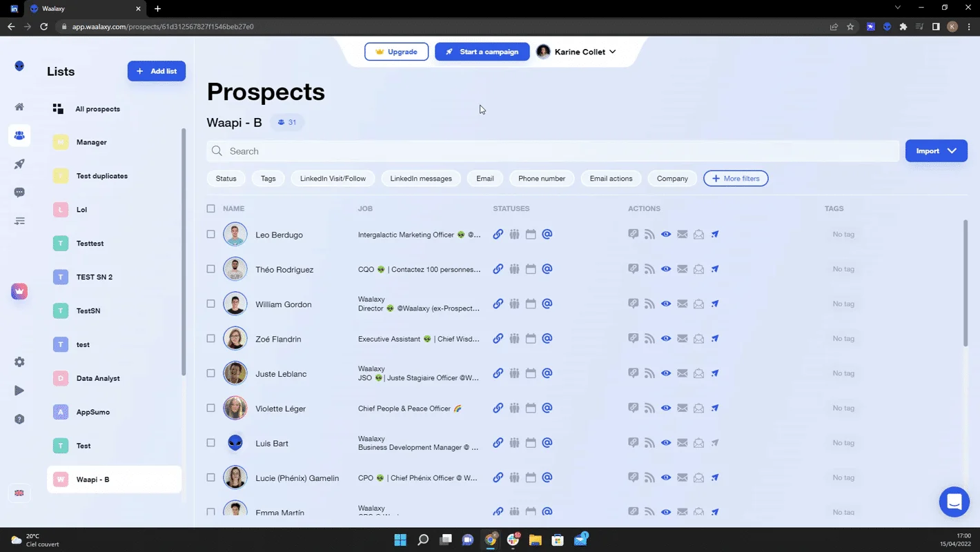The image size is (980, 552).
Task: Open the Status filter dropdown
Action: point(226,179)
